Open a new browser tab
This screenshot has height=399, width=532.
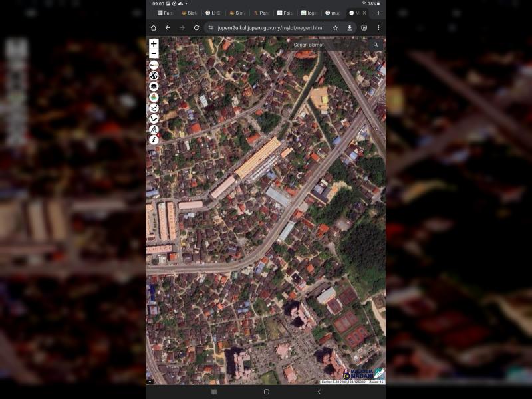tap(378, 13)
